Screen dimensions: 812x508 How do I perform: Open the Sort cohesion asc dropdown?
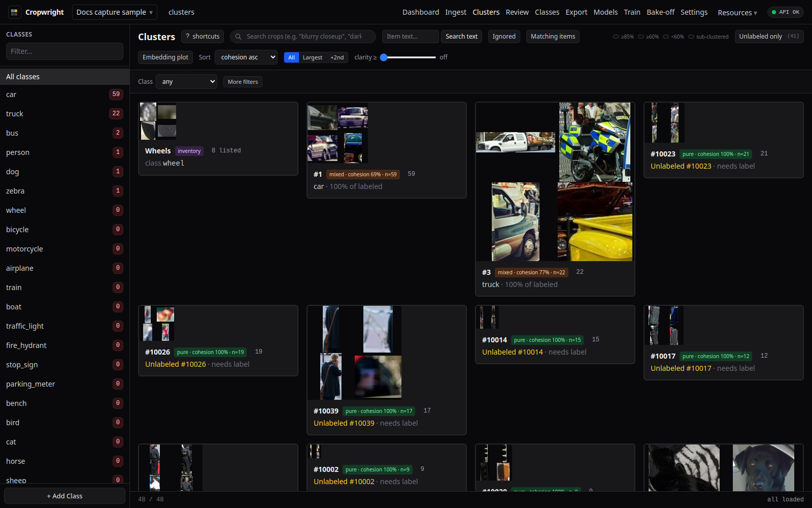tap(246, 57)
